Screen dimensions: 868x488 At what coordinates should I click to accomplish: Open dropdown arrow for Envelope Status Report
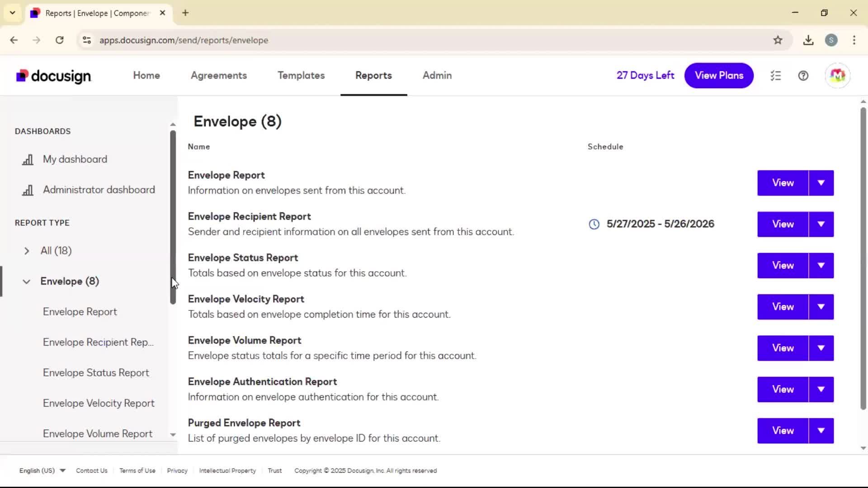click(821, 266)
